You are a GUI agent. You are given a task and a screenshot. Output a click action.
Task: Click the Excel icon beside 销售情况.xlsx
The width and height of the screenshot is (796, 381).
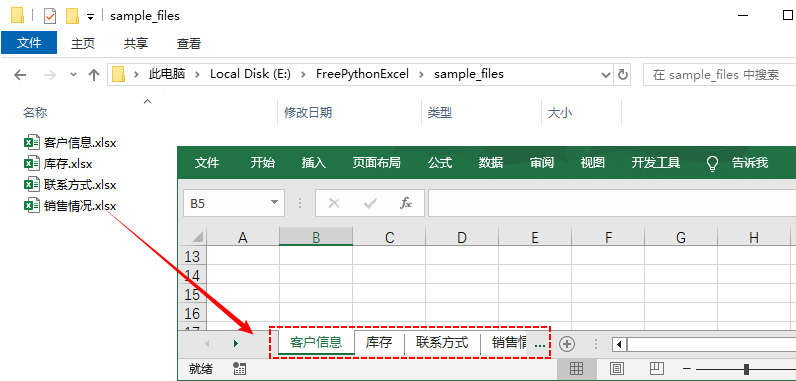pos(31,205)
